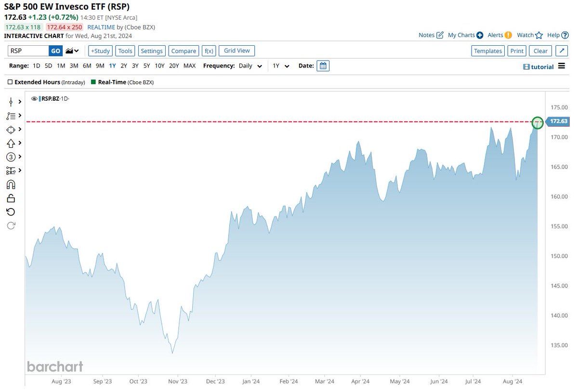
Task: Click the My Charts plus icon
Action: click(x=480, y=35)
